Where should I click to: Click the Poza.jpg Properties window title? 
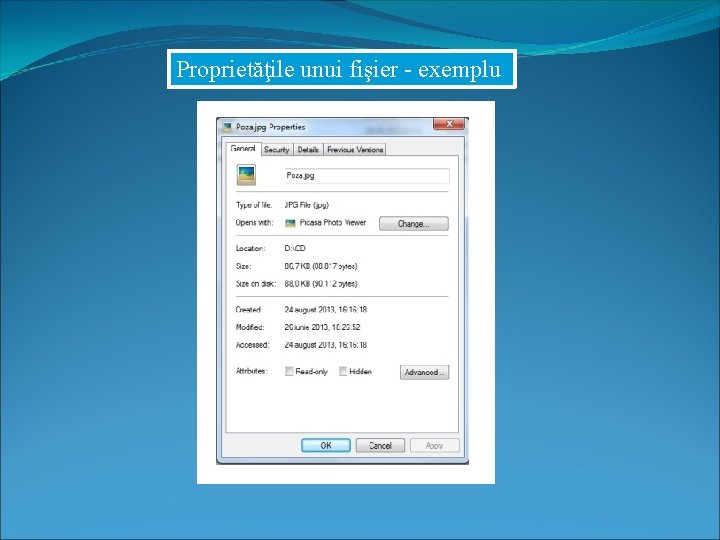click(x=270, y=127)
